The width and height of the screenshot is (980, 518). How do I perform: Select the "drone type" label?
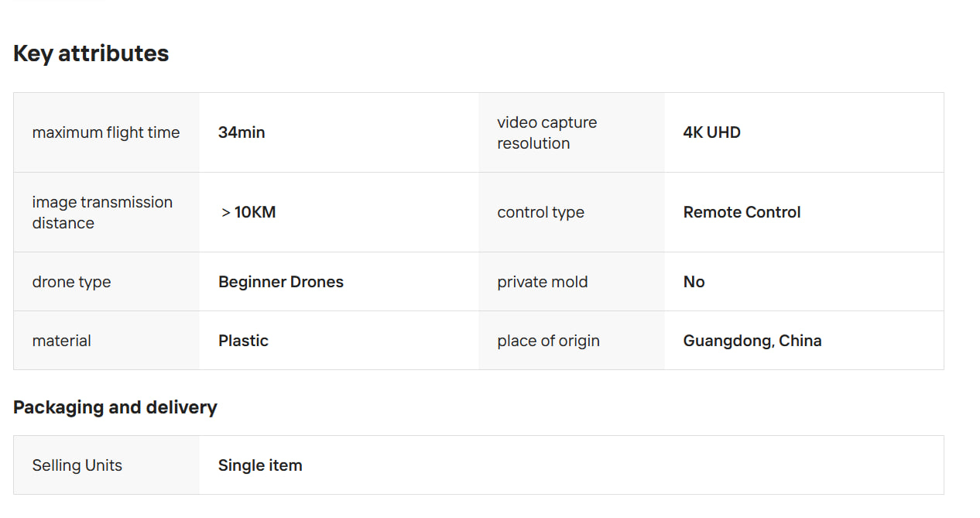click(x=71, y=282)
